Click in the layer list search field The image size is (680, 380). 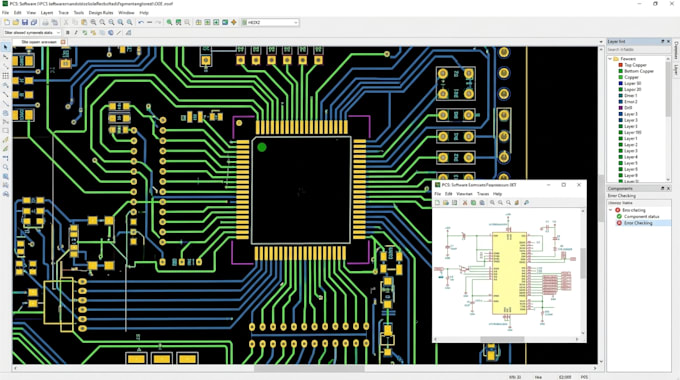[637, 50]
